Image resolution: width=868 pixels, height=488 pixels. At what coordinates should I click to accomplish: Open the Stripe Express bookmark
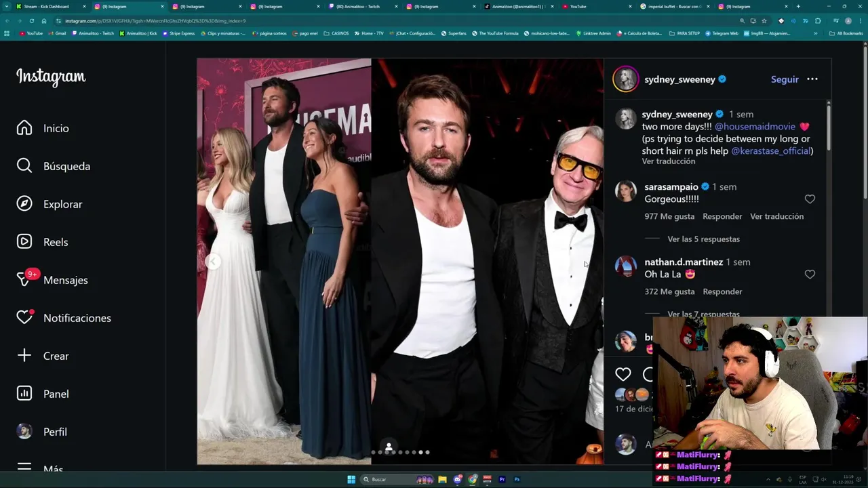click(x=178, y=33)
